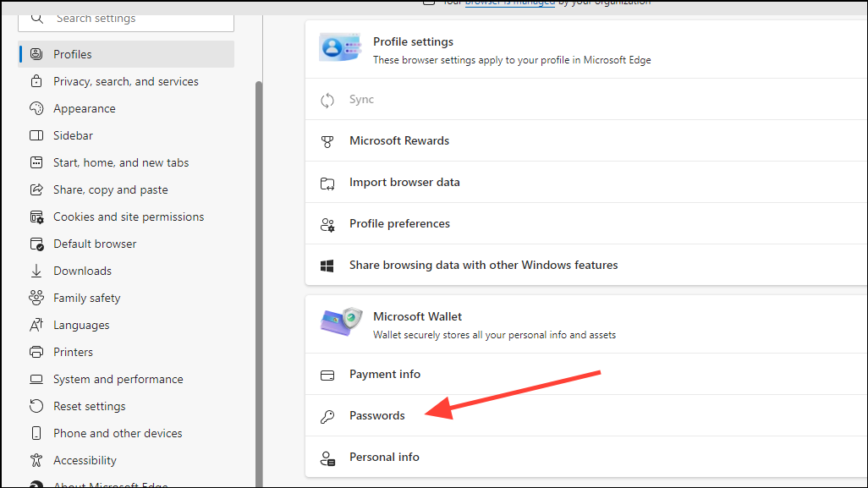
Task: Switch to Cookies and site permissions
Action: [x=129, y=217]
